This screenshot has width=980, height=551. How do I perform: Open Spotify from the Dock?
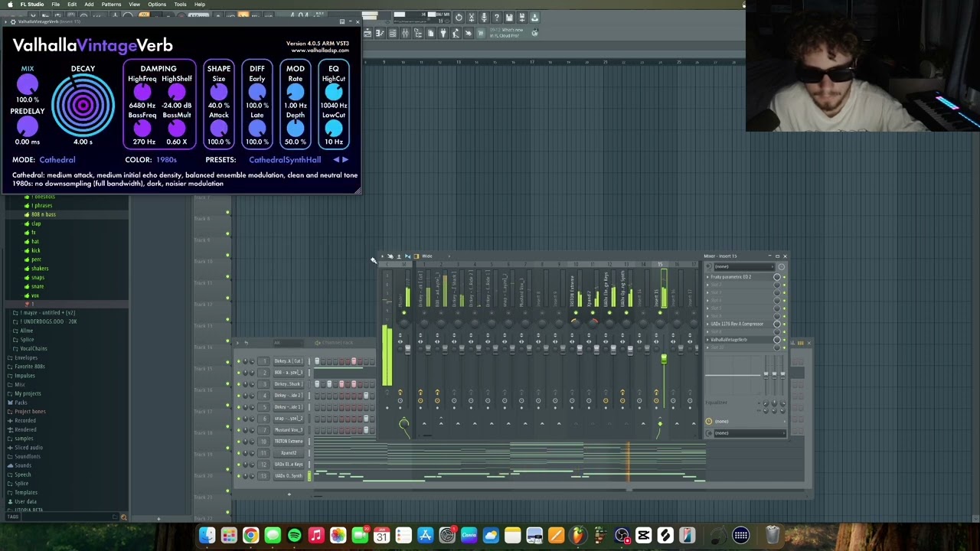(x=294, y=536)
